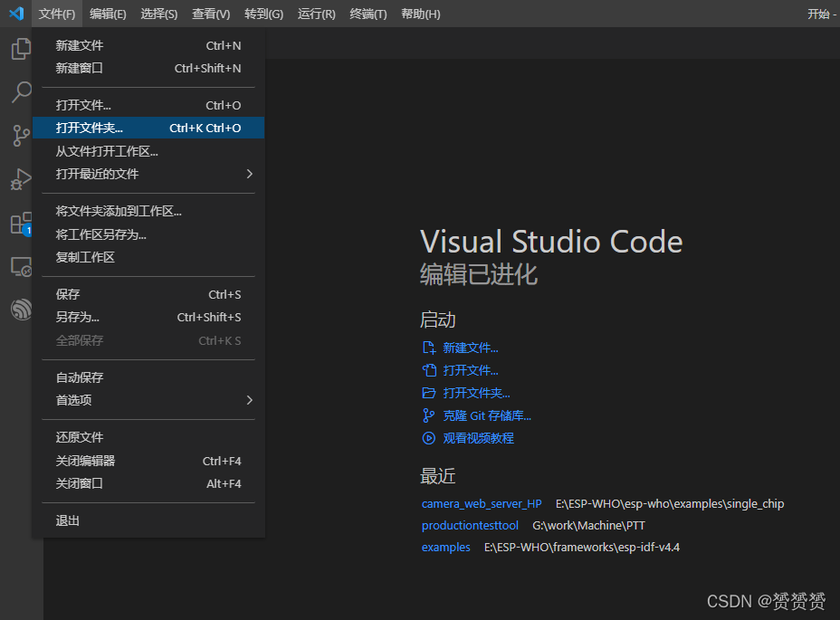Image resolution: width=840 pixels, height=620 pixels.
Task: Toggle 自动保存 in file menu
Action: click(x=148, y=377)
